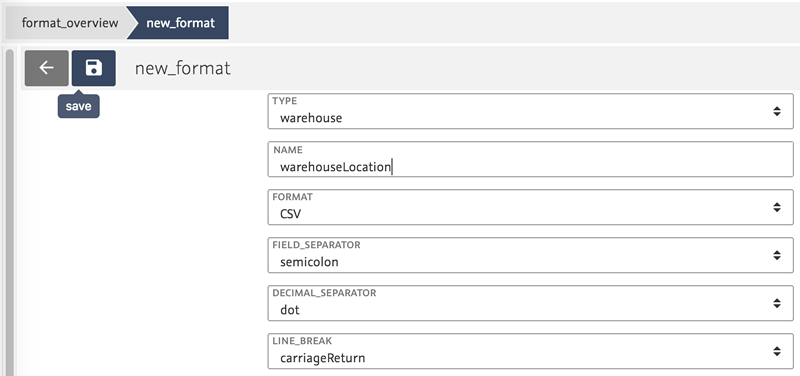This screenshot has width=800, height=376.
Task: Click the back arrow button
Action: (x=46, y=68)
